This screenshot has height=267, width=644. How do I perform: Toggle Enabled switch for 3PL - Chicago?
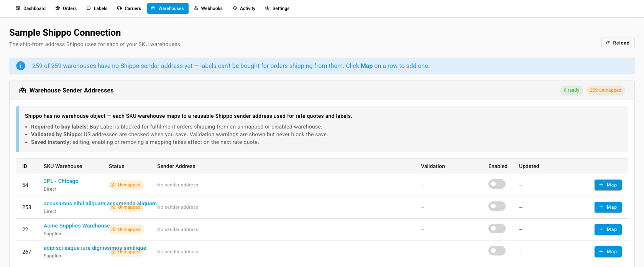(x=497, y=184)
